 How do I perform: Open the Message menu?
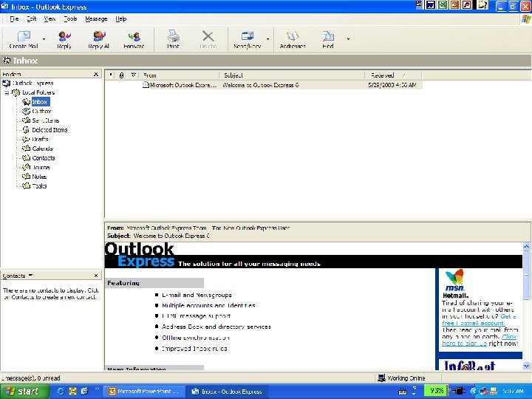(x=96, y=19)
